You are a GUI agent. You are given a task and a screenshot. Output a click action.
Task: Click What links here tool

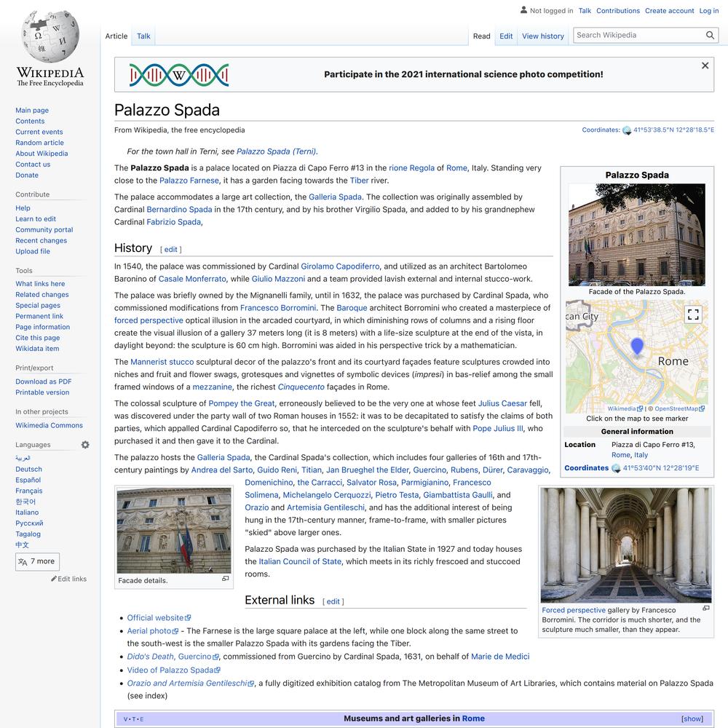pyautogui.click(x=40, y=284)
